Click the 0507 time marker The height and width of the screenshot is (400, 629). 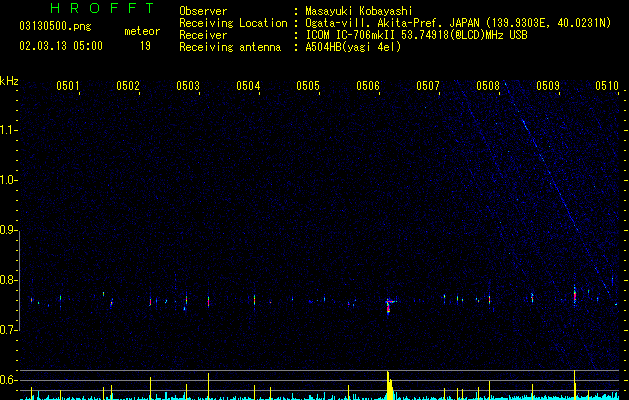coord(428,86)
